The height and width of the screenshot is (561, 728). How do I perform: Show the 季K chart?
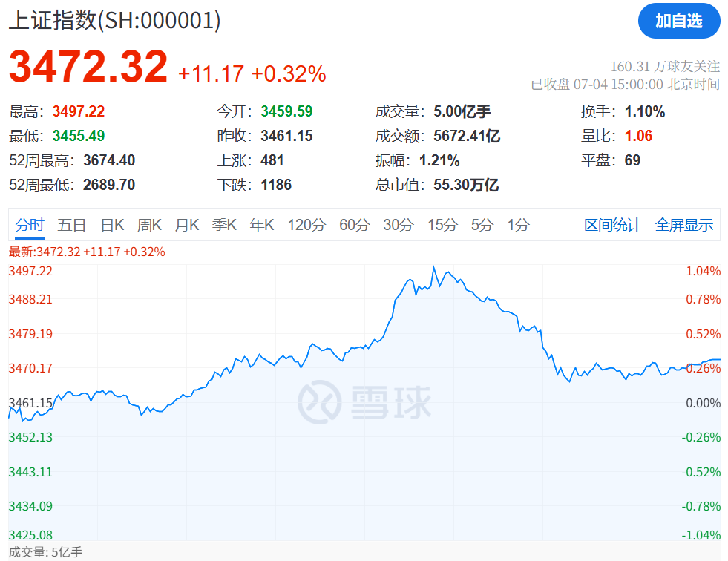click(x=224, y=225)
